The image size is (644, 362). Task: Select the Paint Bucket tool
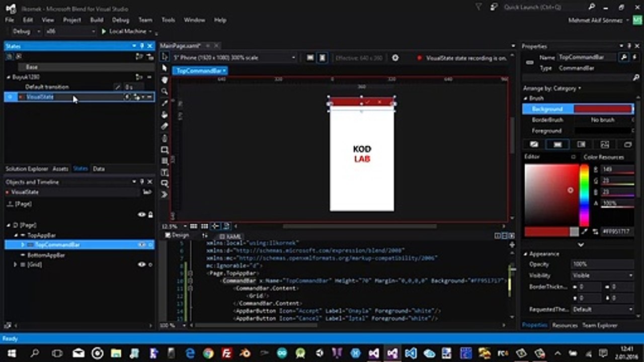click(165, 115)
